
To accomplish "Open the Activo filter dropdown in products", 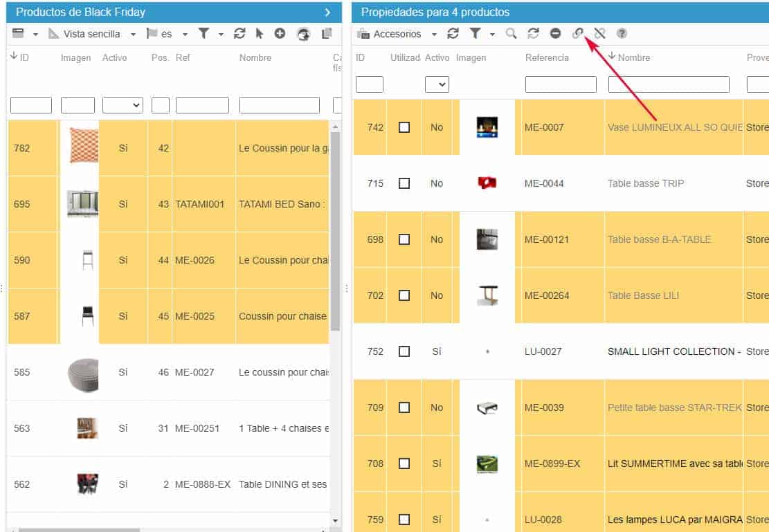I will pyautogui.click(x=123, y=105).
